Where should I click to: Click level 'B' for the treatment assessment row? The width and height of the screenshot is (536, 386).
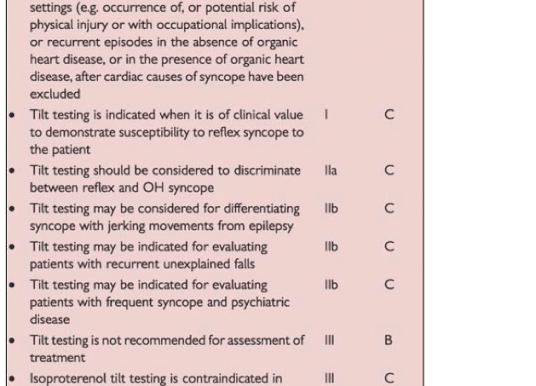(388, 341)
